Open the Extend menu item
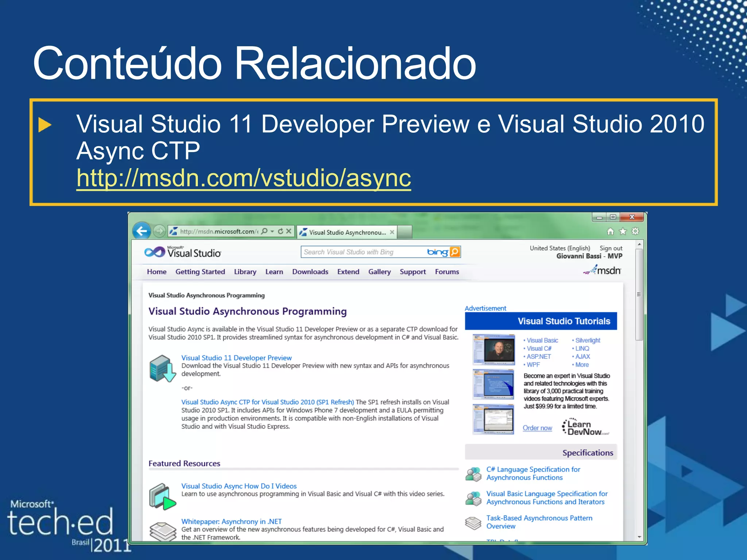Viewport: 747px width, 560px height. 348,272
